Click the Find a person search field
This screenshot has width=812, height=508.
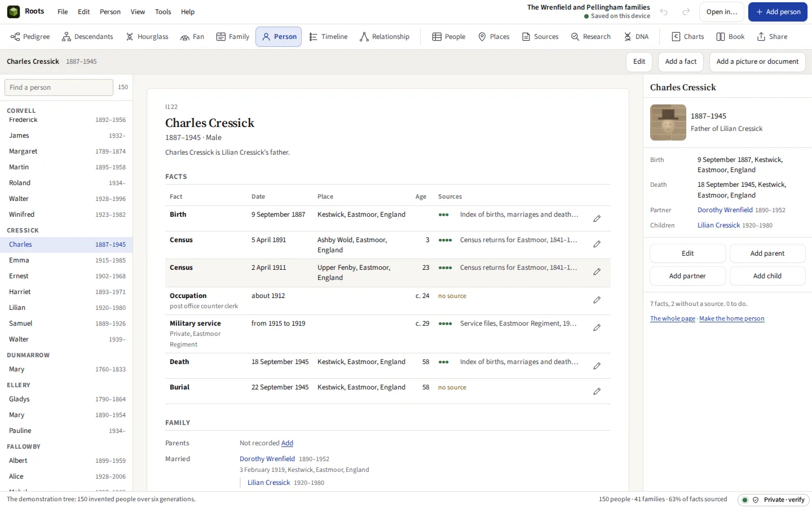[59, 87]
